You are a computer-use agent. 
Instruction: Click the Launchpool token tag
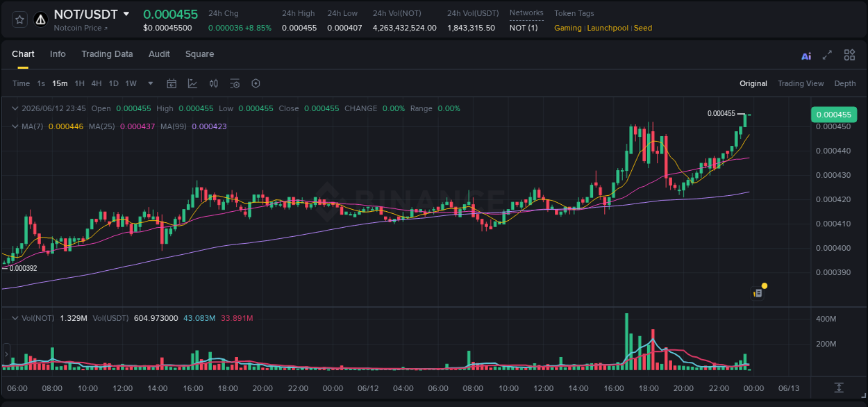(x=608, y=28)
